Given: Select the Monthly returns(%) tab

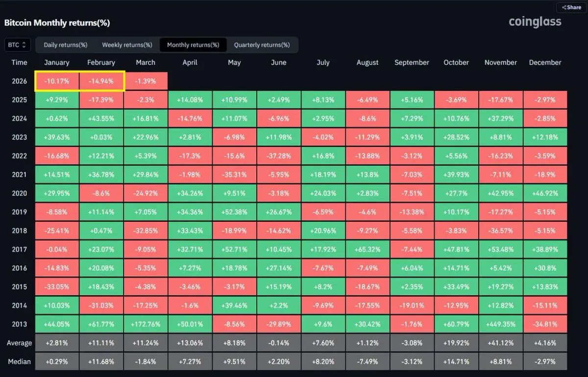Looking at the screenshot, I should [x=193, y=45].
